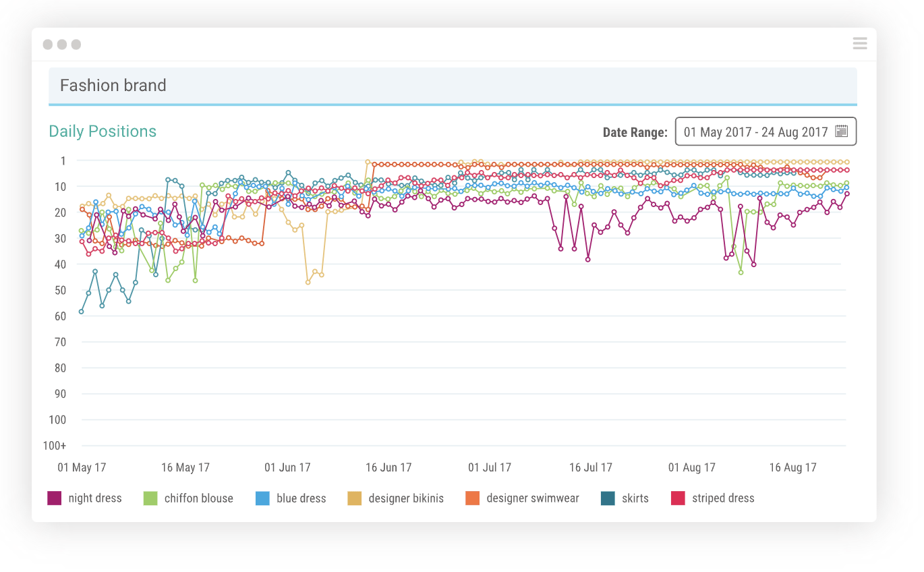Click the third window control dot

(76, 44)
